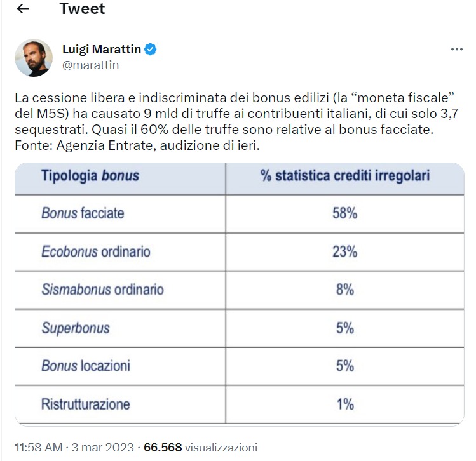Open the attached bonus table image
The image size is (476, 461).
coord(240,294)
